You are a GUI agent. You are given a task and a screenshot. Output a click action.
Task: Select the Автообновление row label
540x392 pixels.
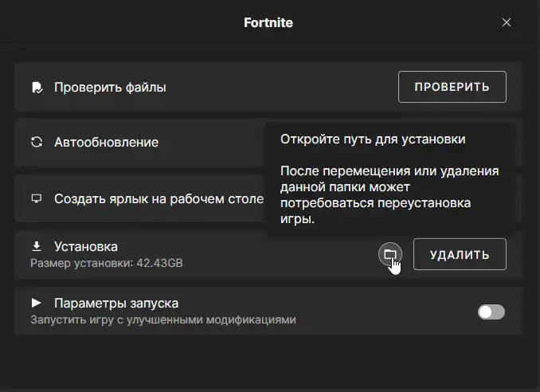(x=106, y=143)
